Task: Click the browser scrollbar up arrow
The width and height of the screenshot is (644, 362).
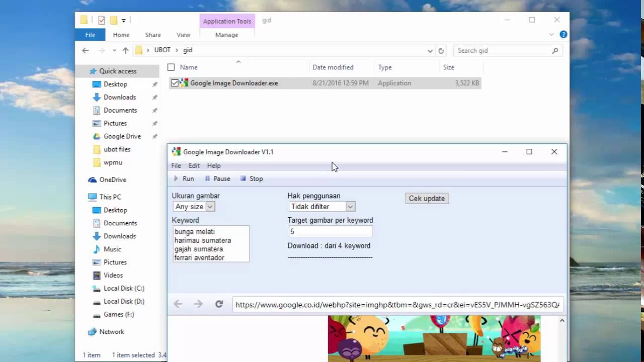Action: 562,320
